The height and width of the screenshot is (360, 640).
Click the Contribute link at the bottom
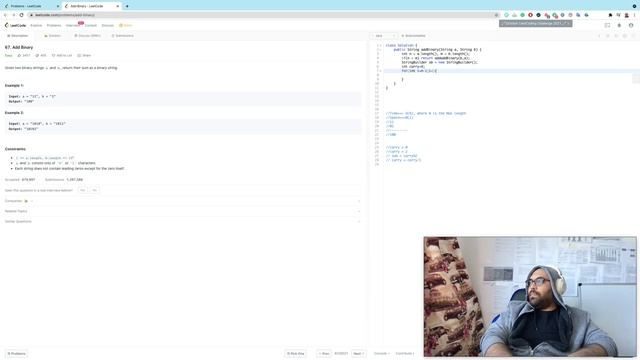coord(404,353)
